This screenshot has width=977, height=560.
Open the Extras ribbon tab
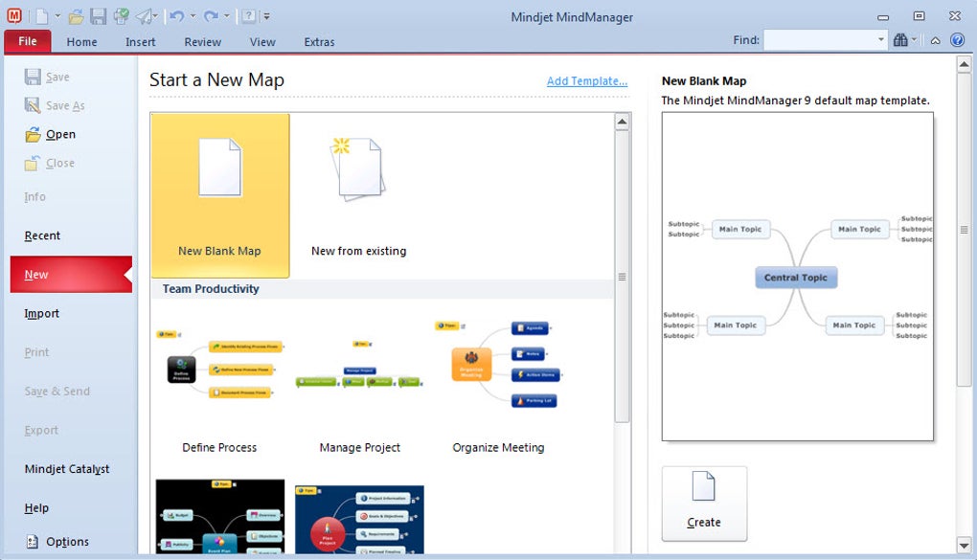[319, 42]
